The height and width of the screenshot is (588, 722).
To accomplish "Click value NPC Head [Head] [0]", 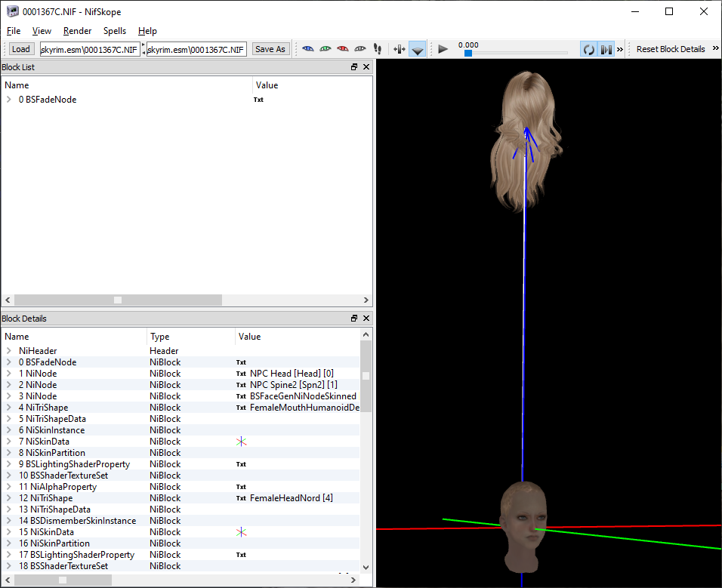I will [x=292, y=373].
